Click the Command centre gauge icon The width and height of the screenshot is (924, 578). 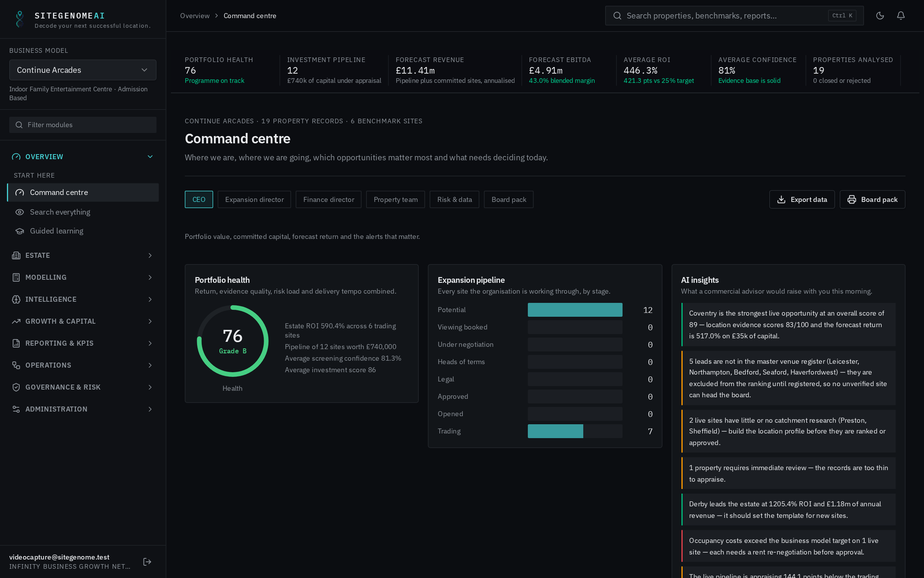pos(20,193)
